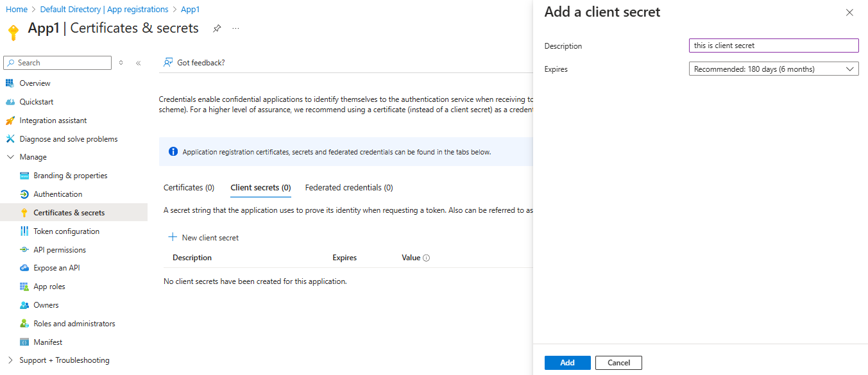
Task: Click the Token configuration icon
Action: tap(24, 231)
